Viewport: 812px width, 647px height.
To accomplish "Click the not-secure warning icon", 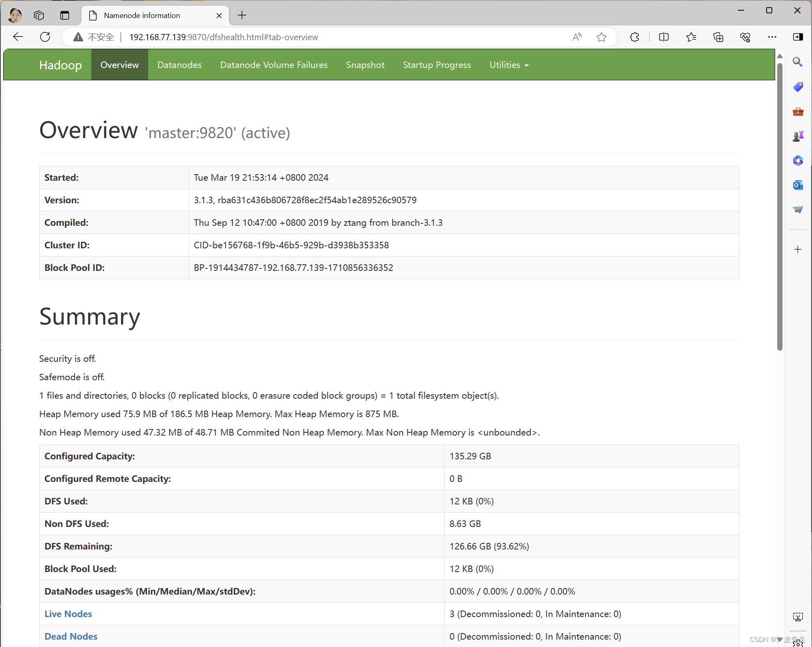I will coord(78,37).
